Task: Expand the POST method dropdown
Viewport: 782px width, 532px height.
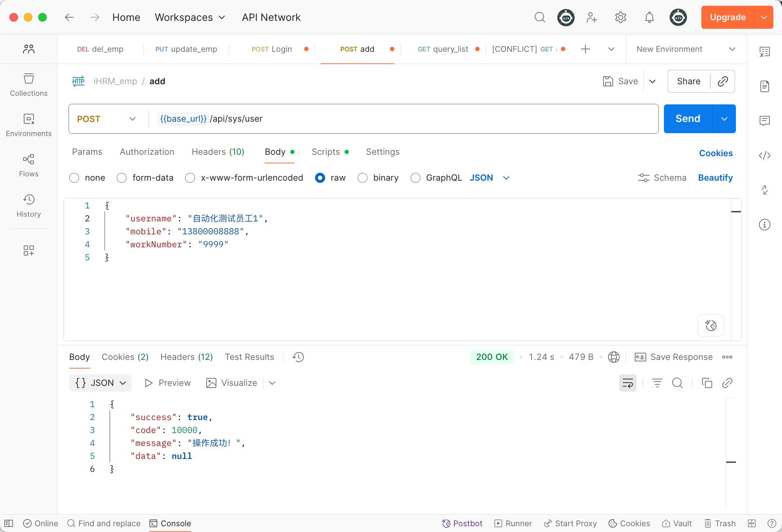Action: 107,119
